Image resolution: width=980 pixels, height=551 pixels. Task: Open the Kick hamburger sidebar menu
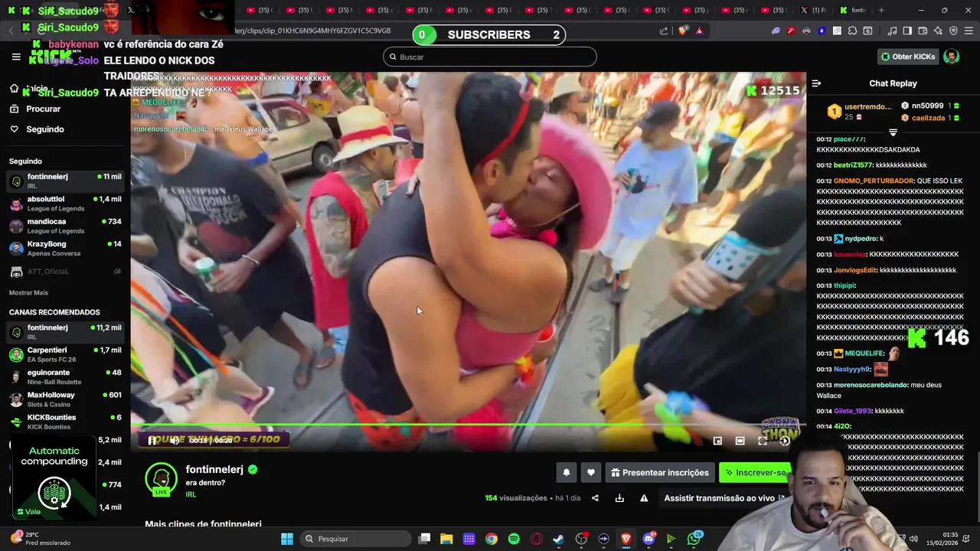pos(16,57)
